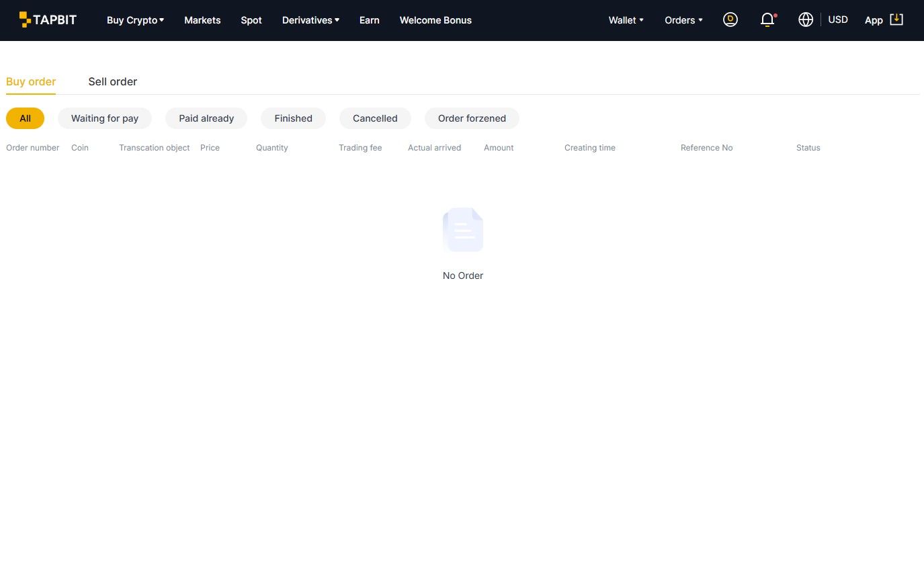Expand the Derivatives menu
Viewport: 924px width, 578px height.
click(310, 20)
